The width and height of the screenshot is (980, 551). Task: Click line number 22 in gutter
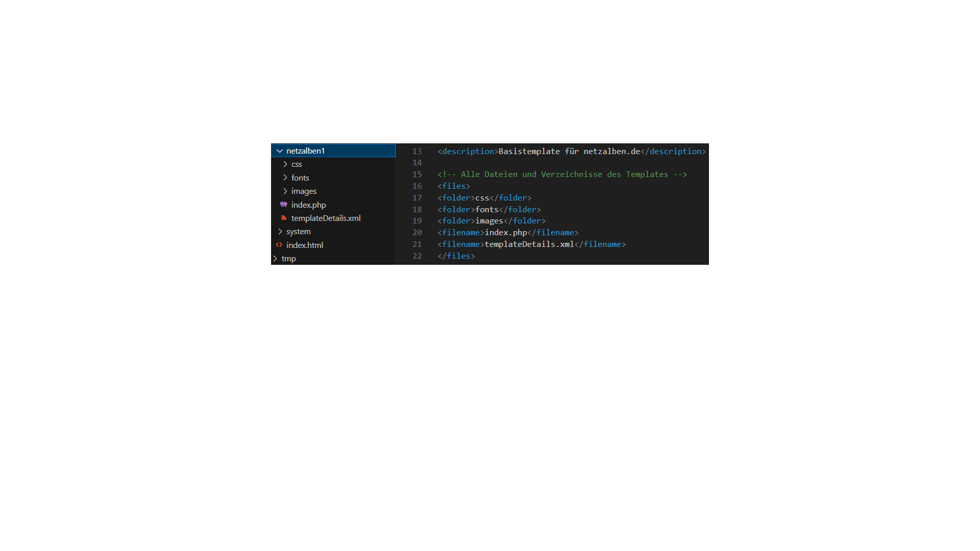[x=417, y=256]
